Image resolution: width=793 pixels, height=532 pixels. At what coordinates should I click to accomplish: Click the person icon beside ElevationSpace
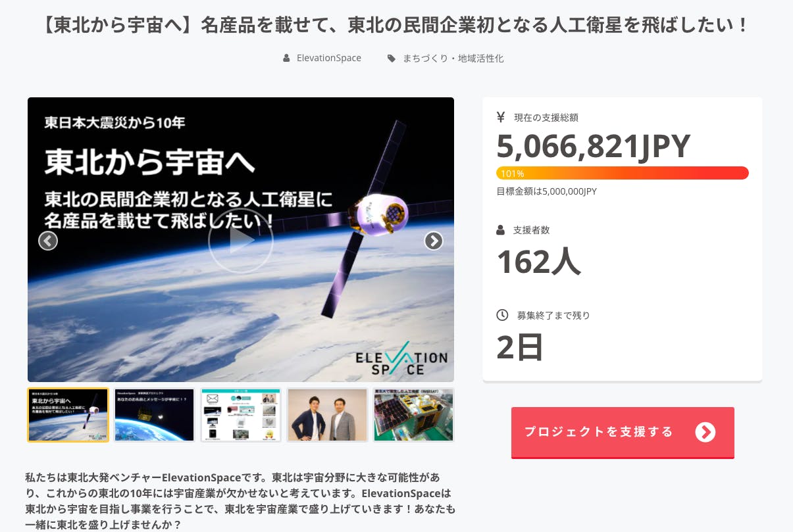(286, 58)
